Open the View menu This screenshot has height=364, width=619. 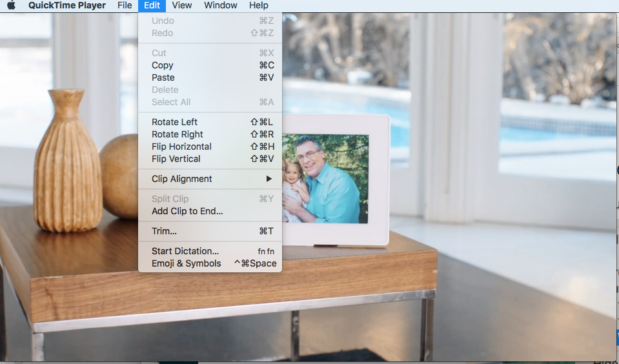click(x=182, y=6)
